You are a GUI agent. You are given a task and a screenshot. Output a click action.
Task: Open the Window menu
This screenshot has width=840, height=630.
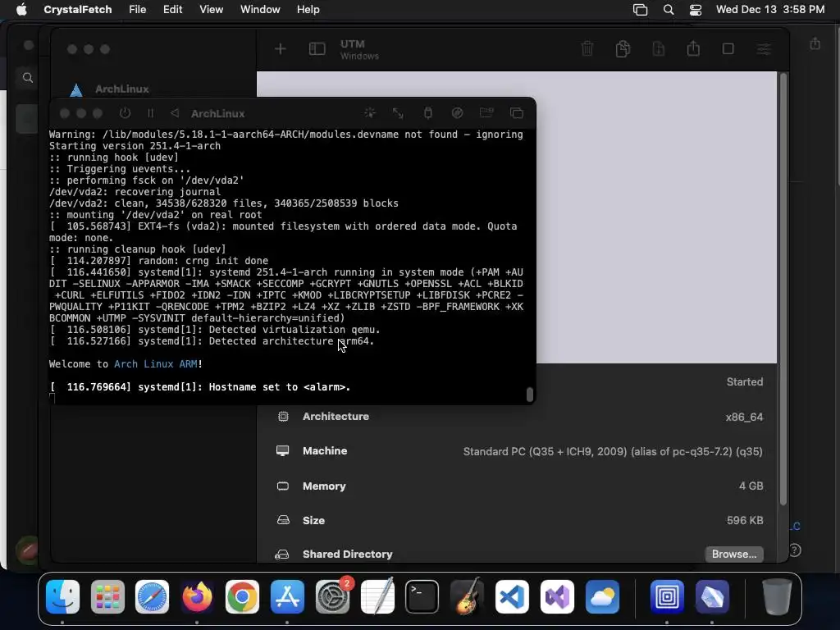[260, 10]
